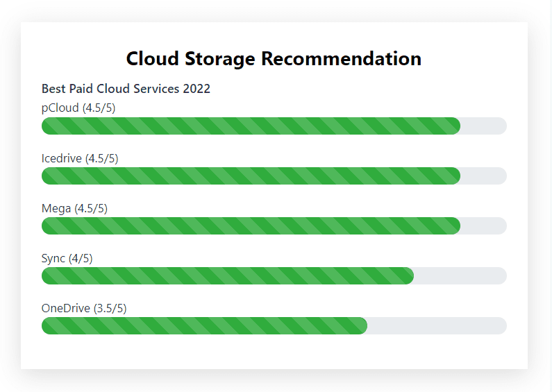Click '2022' in the subheading text
The height and width of the screenshot is (392, 552).
coord(196,89)
